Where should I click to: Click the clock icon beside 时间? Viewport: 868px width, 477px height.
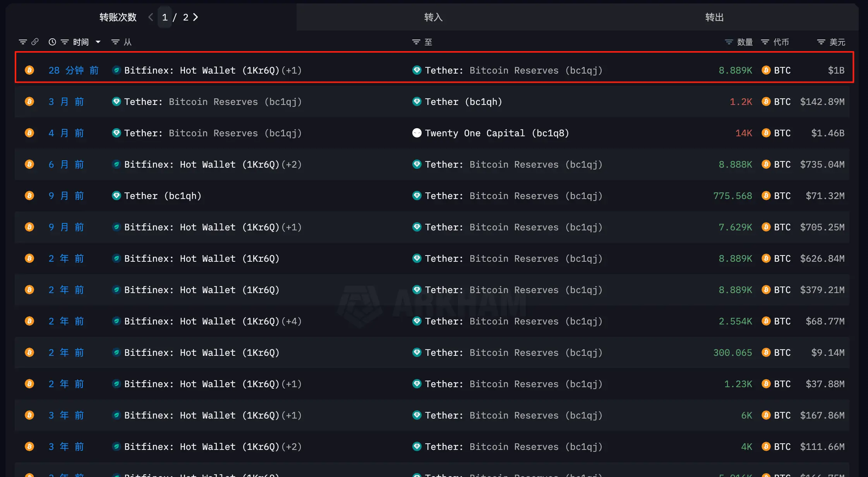click(x=52, y=42)
